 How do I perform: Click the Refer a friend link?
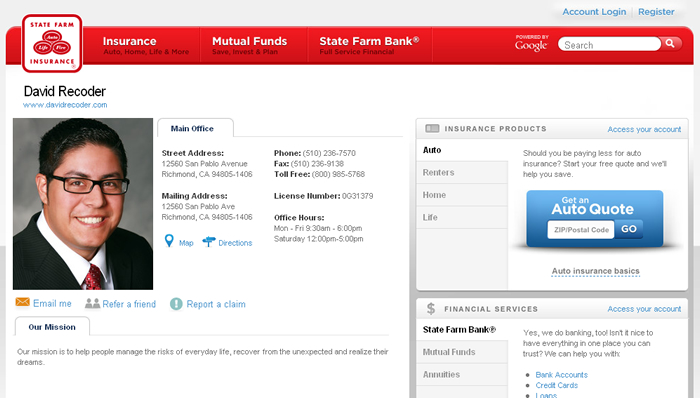click(129, 304)
